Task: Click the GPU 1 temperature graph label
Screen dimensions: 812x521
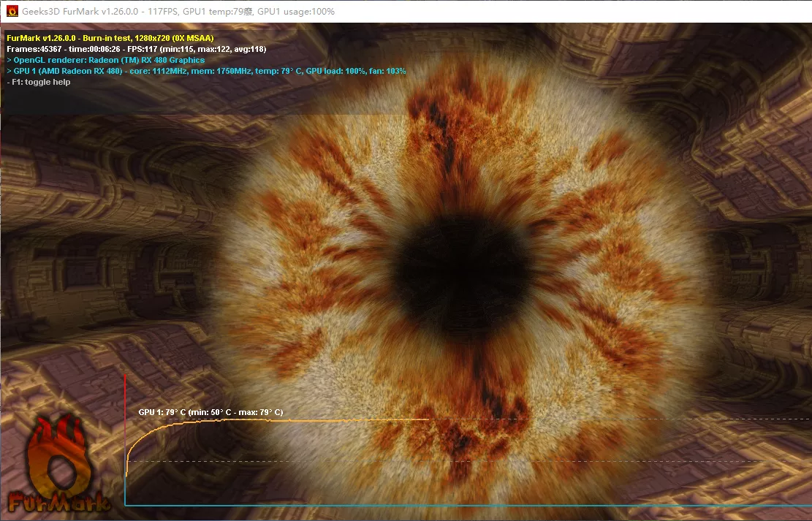Action: coord(210,412)
